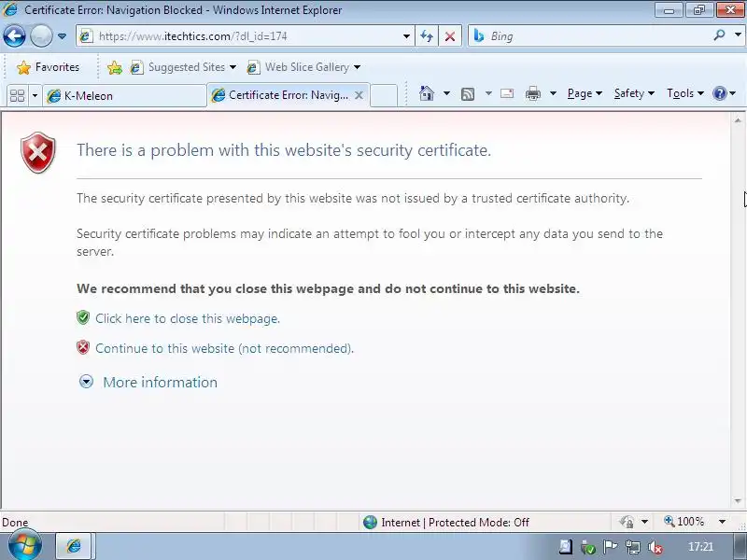The width and height of the screenshot is (747, 560).
Task: Click the red shield icon beside Continue link
Action: [83, 347]
